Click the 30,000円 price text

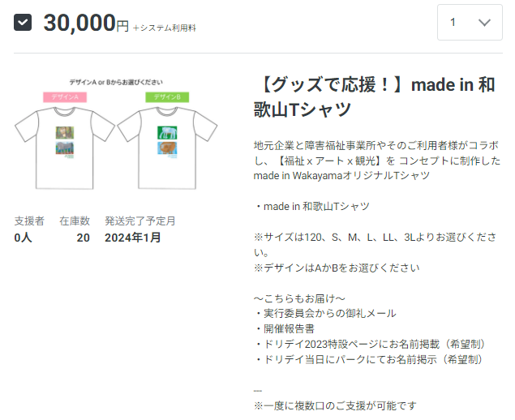click(86, 24)
